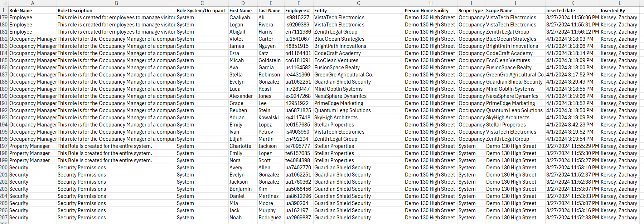Click FusionSpace Realty in the Entity column
Viewport: 644px width, 224px height.
click(x=337, y=68)
